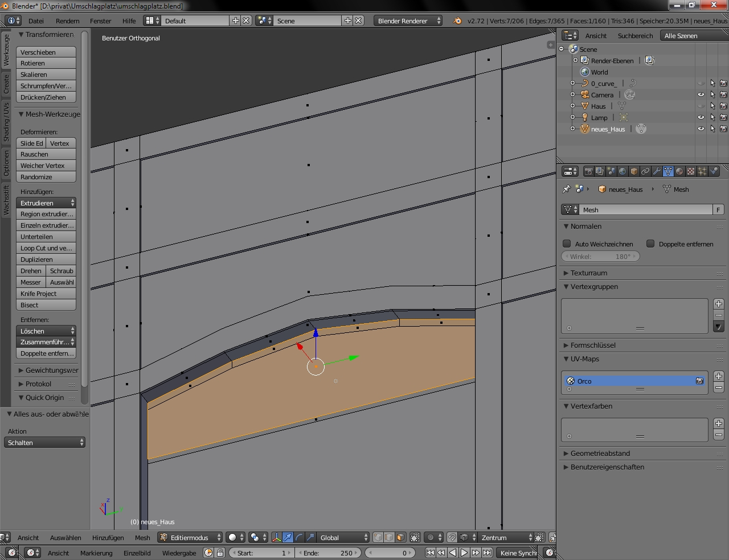This screenshot has height=560, width=729.
Task: Open the Mesh menu in viewport header
Action: (142, 537)
